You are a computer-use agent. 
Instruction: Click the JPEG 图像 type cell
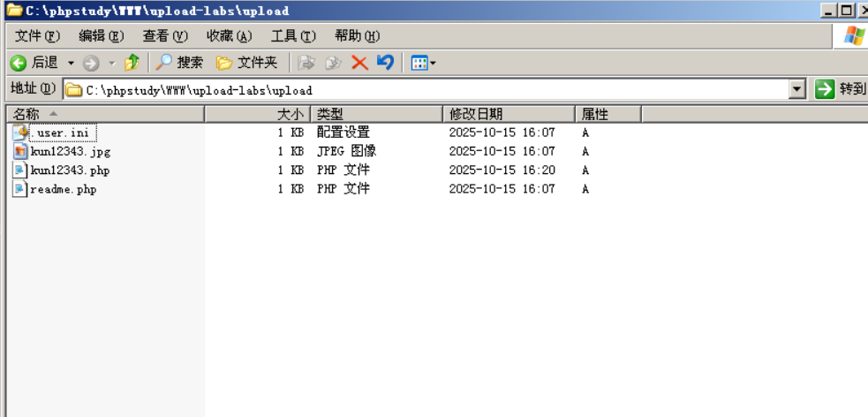click(346, 151)
